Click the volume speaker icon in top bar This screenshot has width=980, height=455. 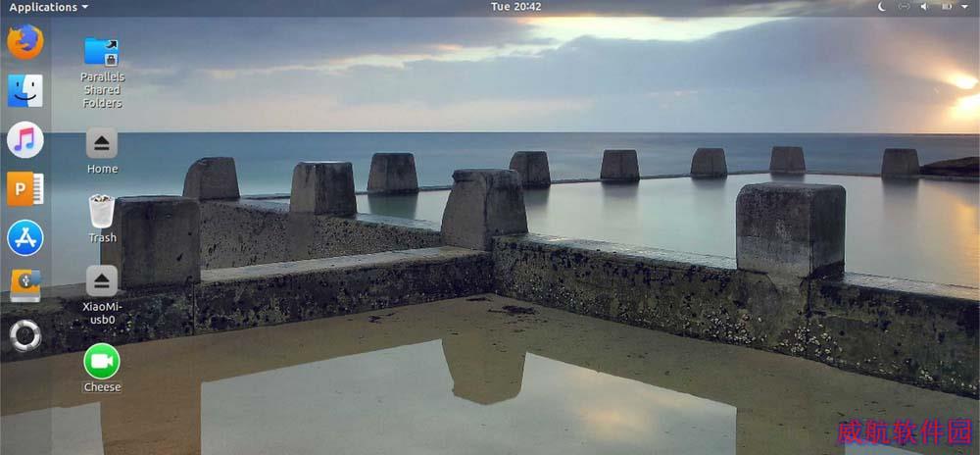tap(924, 7)
